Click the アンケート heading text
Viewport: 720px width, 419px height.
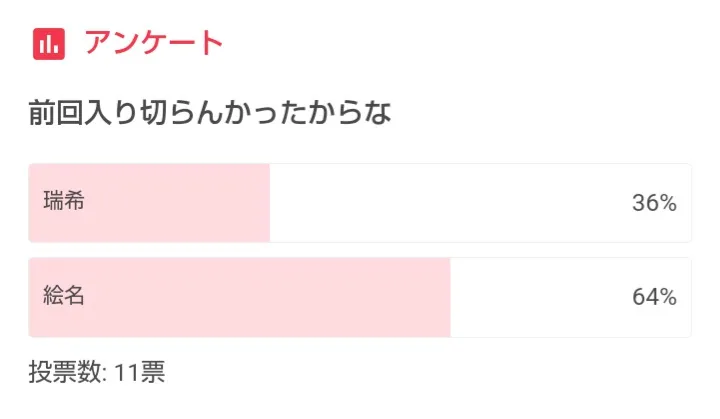coord(153,44)
